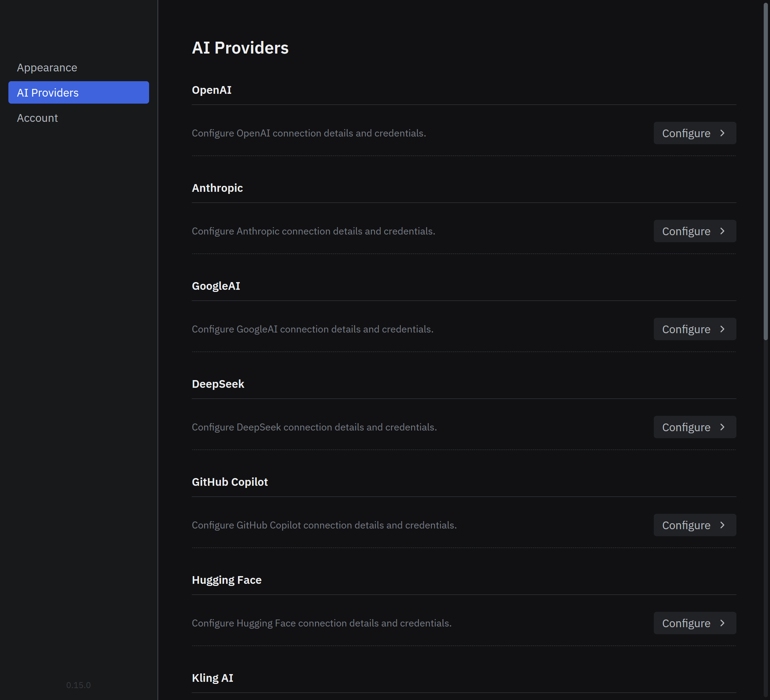
Task: Click the AI Providers page title
Action: pos(240,48)
